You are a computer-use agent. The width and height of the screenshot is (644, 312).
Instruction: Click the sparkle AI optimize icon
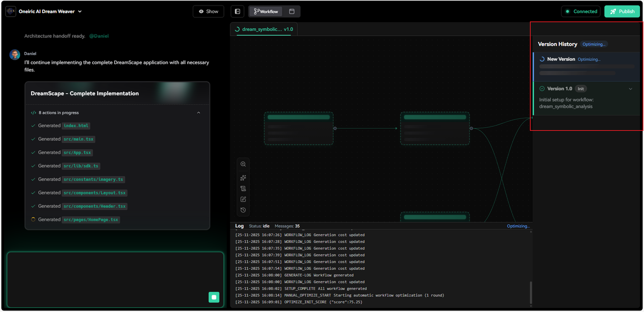pyautogui.click(x=243, y=178)
